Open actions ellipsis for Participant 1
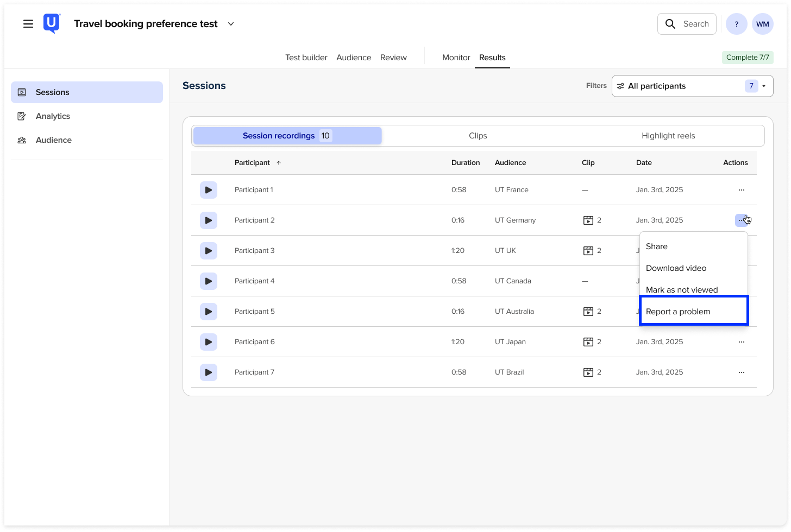This screenshot has height=532, width=791. pos(741,190)
